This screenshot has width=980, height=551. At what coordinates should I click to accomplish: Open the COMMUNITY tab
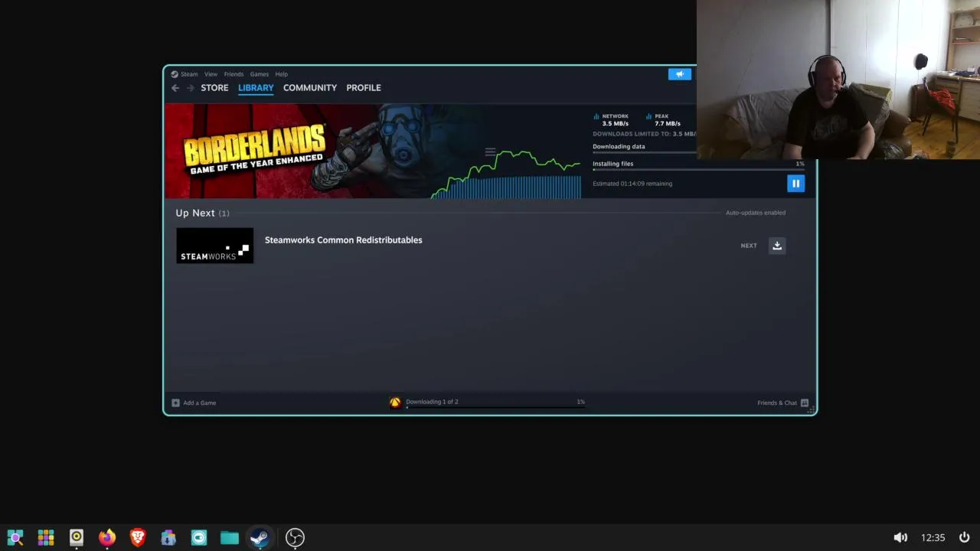[310, 88]
